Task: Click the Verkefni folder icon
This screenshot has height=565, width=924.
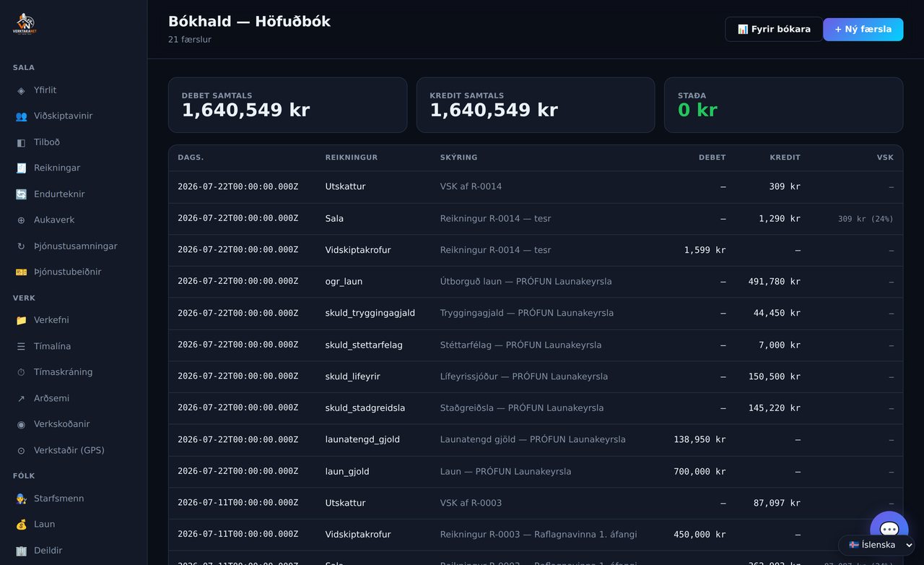Action: click(21, 320)
